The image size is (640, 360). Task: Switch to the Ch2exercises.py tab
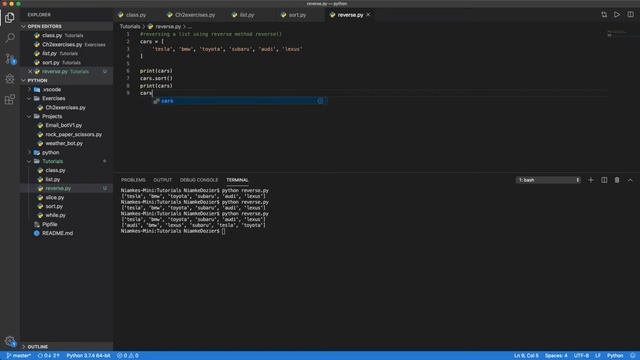click(x=195, y=15)
